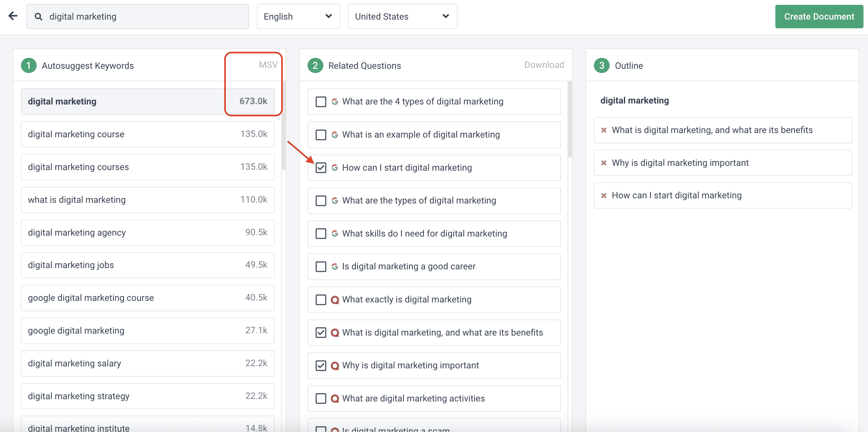Screen dimensions: 868x432
Task: Click the outline title 'digital marketing'
Action: [634, 101]
